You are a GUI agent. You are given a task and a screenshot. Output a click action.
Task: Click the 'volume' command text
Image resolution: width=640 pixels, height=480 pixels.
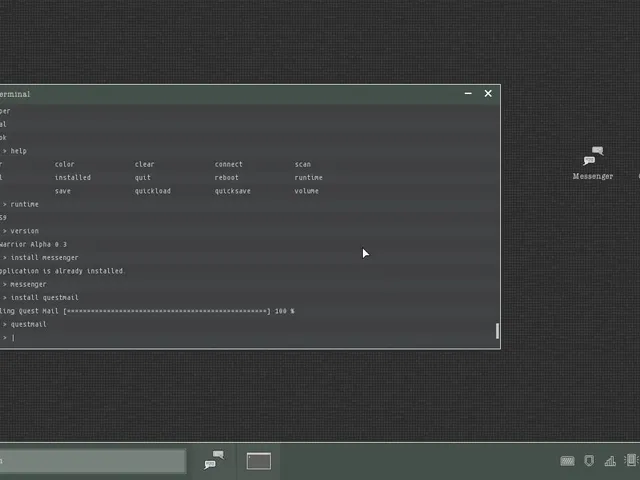point(307,191)
